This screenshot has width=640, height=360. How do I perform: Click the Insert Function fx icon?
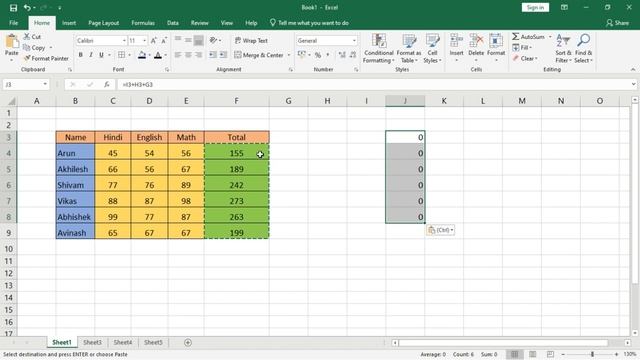(107, 84)
